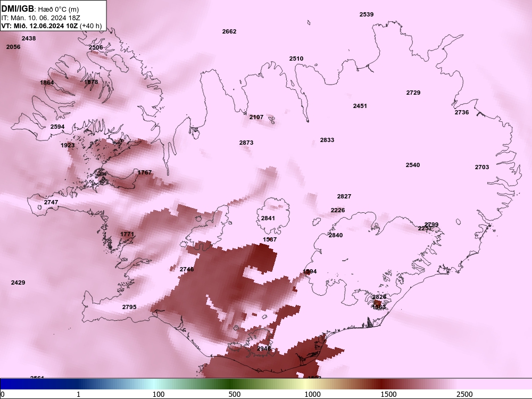Select the map value 2703
532x399 pixels.
click(482, 167)
